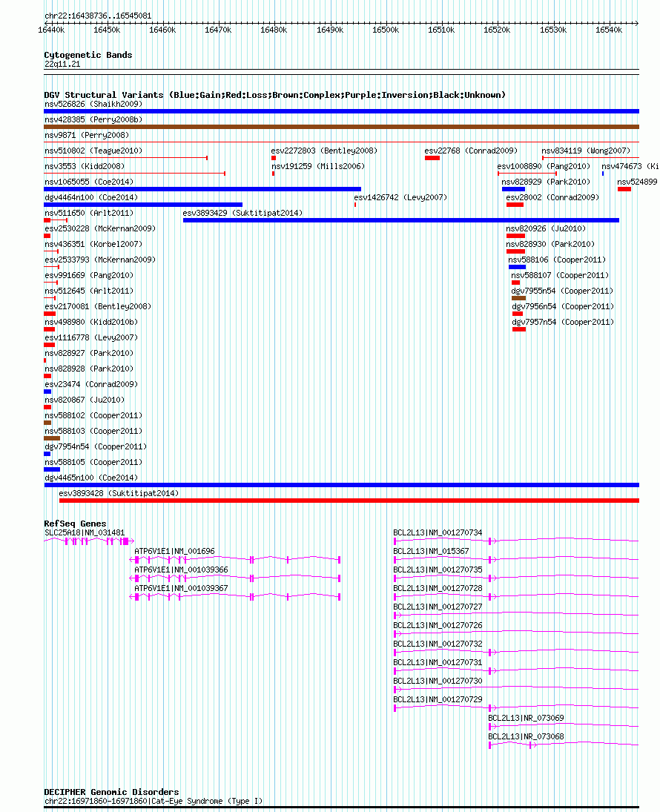The height and width of the screenshot is (812, 660).
Task: Open nsv828930 (Park2010) label
Action: (550, 244)
